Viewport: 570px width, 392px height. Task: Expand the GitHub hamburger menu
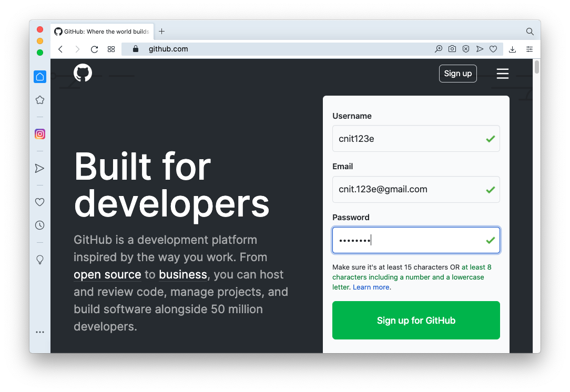[x=503, y=74]
